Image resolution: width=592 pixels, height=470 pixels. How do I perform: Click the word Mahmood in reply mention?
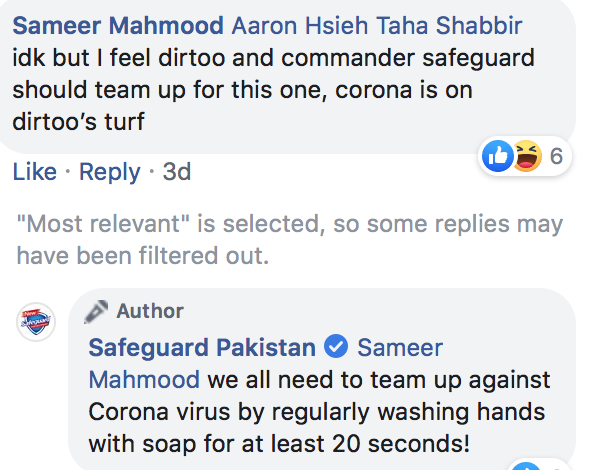click(x=144, y=379)
